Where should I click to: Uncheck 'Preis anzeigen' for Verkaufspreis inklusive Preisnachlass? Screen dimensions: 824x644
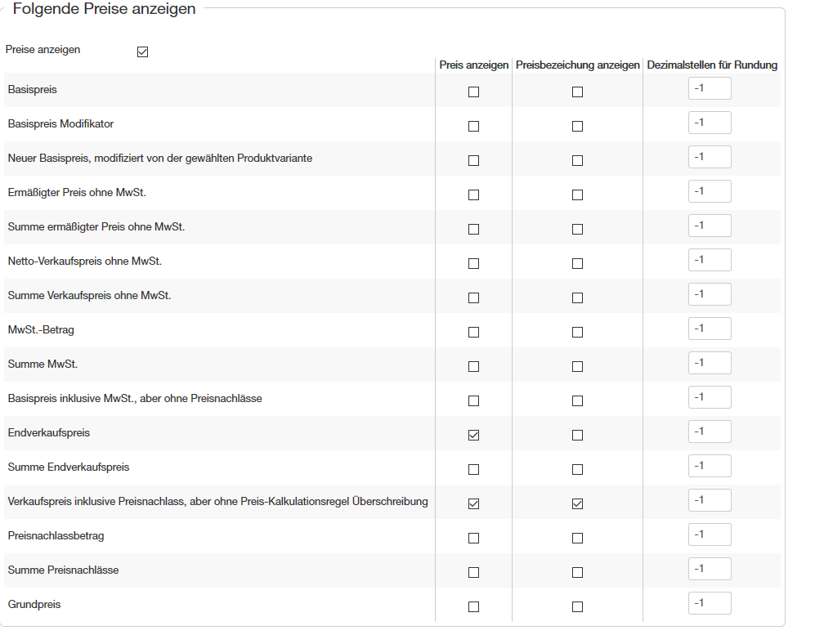[473, 504]
